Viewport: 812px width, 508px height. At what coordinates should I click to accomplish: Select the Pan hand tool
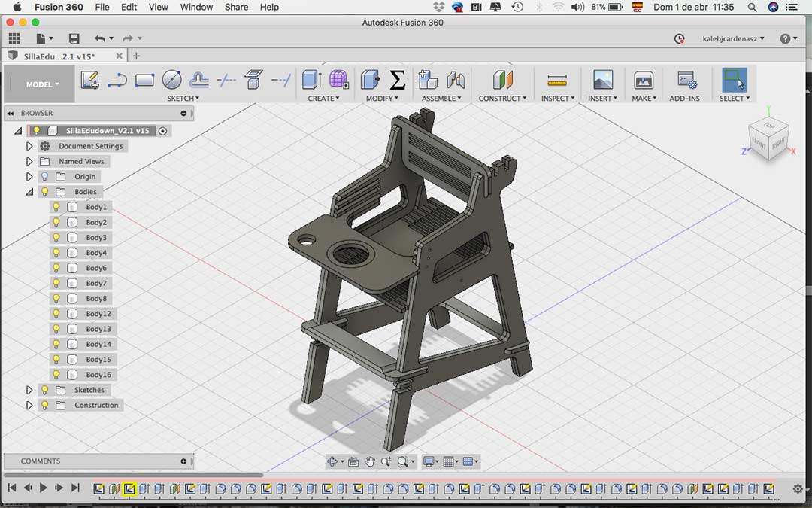click(370, 461)
